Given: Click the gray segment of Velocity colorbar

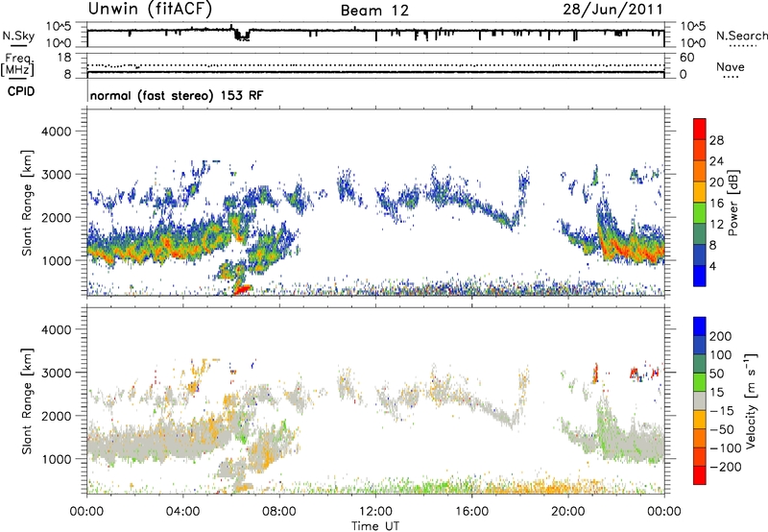Looking at the screenshot, I should click(x=700, y=401).
